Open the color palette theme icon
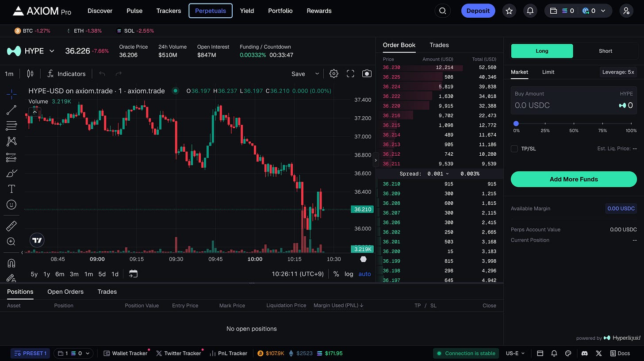Image resolution: width=644 pixels, height=361 pixels. coord(568,353)
